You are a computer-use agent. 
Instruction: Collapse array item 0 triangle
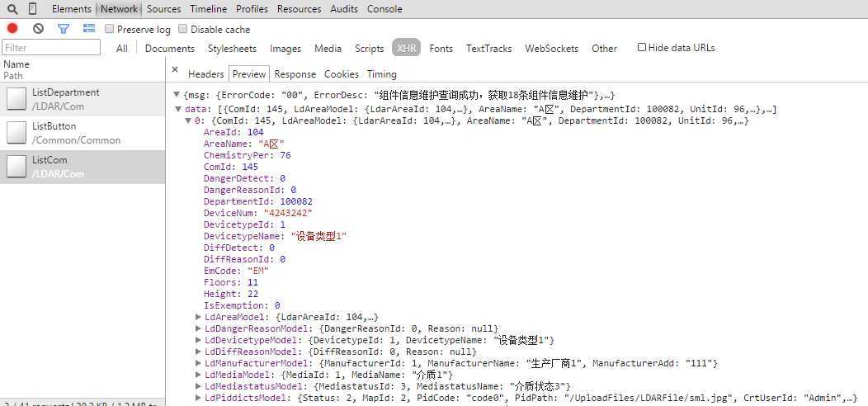[x=188, y=120]
